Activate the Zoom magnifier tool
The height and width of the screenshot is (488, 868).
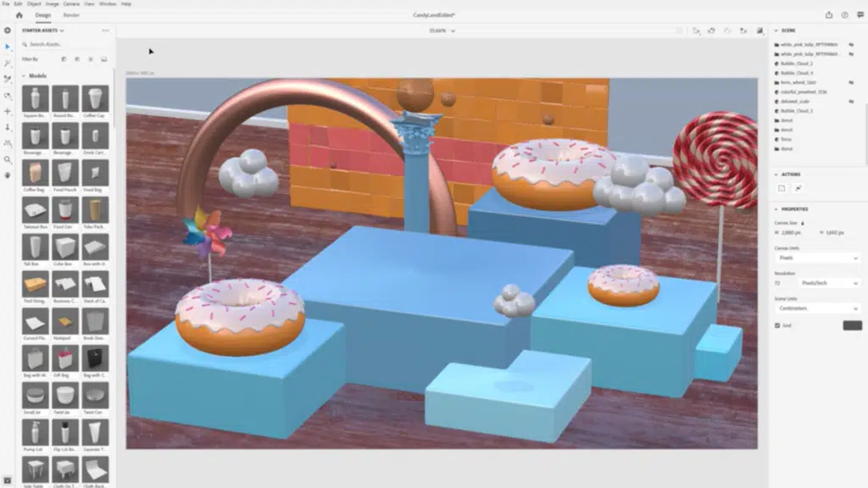8,159
